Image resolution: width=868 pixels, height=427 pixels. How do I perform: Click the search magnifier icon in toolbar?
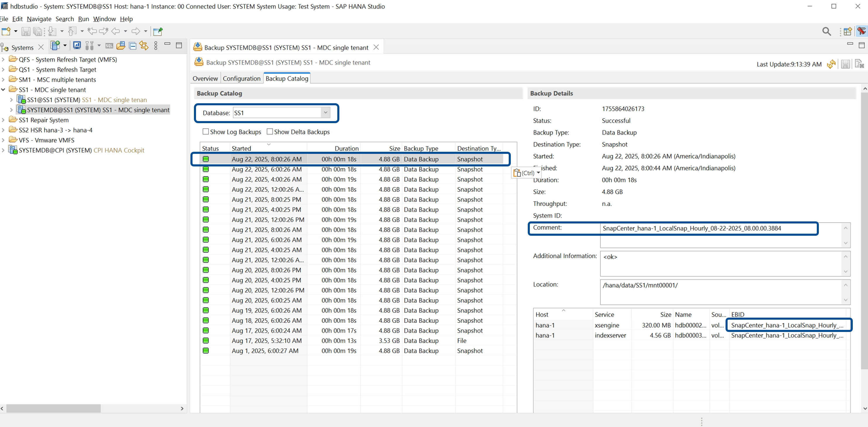826,31
